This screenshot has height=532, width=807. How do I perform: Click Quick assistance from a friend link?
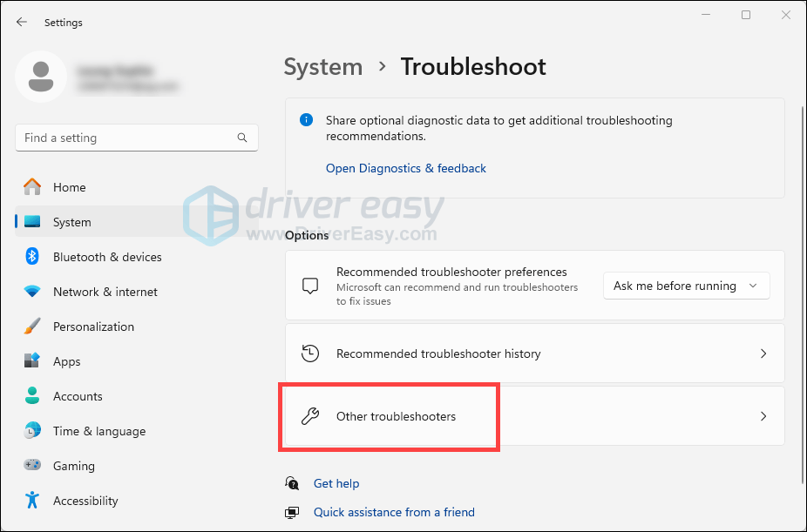point(394,512)
